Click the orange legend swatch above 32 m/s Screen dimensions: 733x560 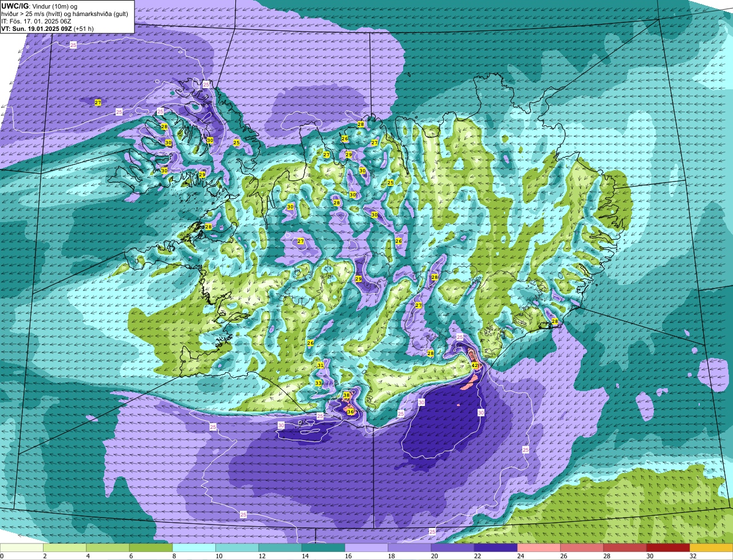(711, 548)
